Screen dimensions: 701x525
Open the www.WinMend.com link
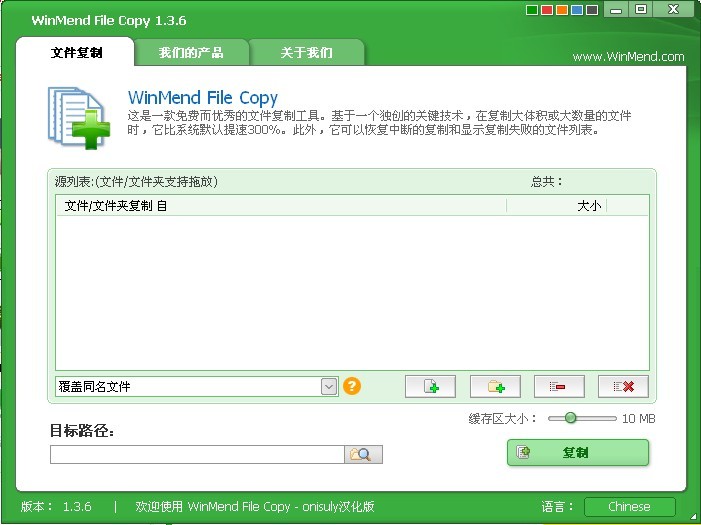(628, 57)
